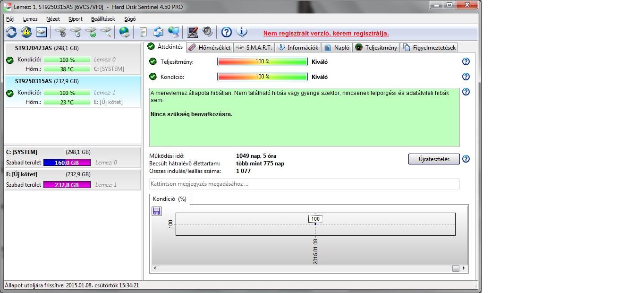Maximize the Hard Disk Sentinel window

pos(450,5)
